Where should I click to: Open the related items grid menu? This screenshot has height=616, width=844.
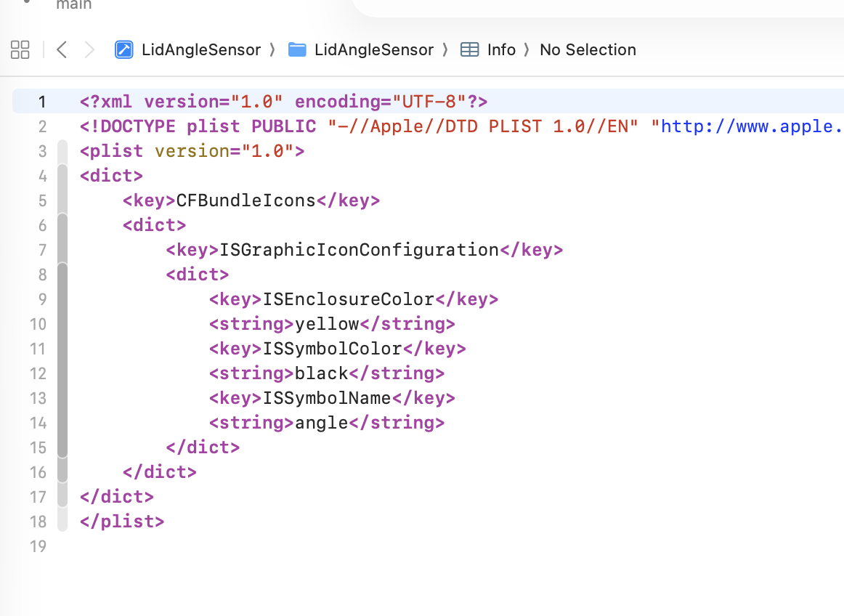click(20, 49)
